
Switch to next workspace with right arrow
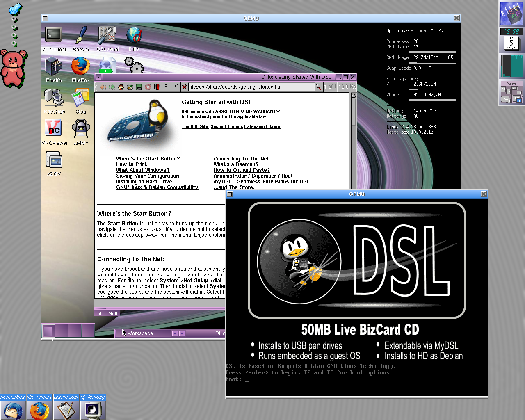[x=182, y=333]
